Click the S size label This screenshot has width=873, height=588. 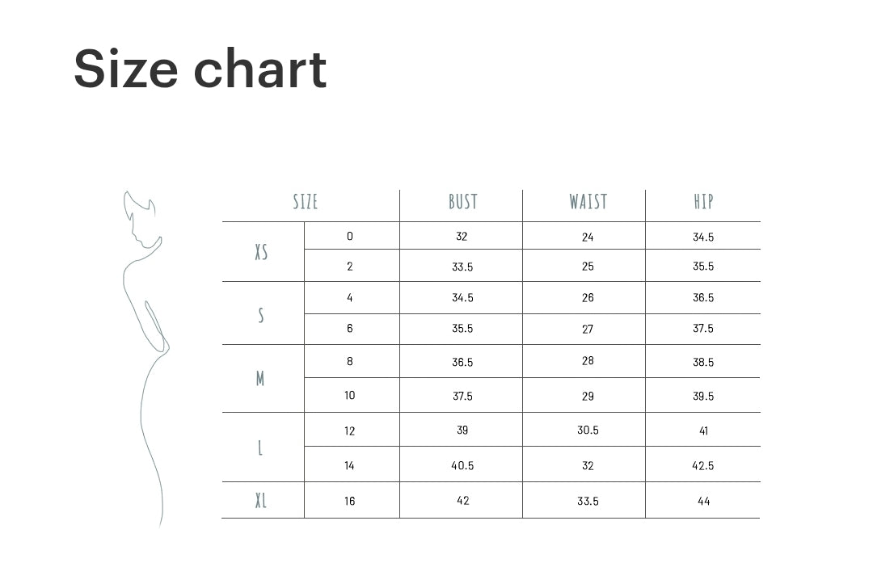pos(260,316)
